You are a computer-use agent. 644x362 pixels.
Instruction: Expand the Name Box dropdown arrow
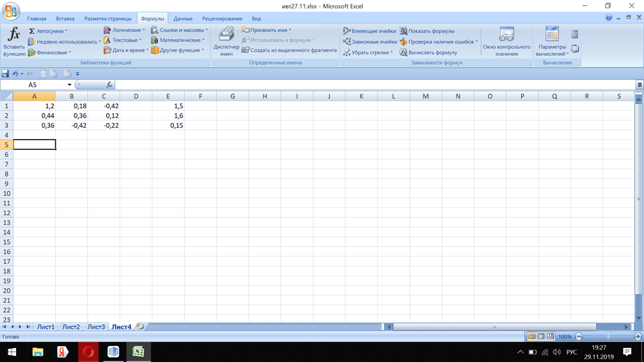(x=69, y=85)
